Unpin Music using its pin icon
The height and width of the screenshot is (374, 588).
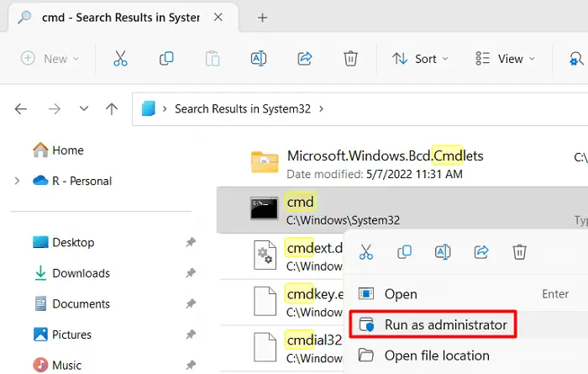point(191,365)
